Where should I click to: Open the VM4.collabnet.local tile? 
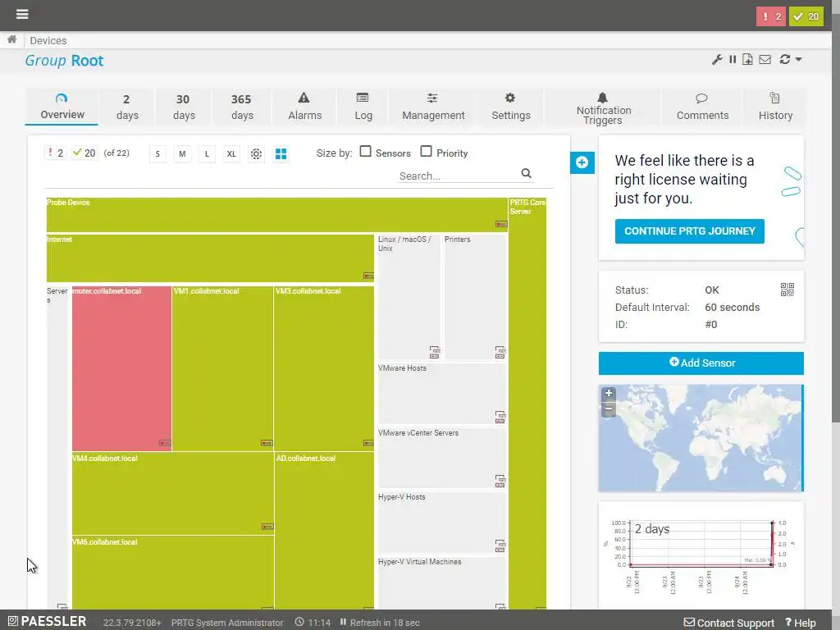coord(173,493)
